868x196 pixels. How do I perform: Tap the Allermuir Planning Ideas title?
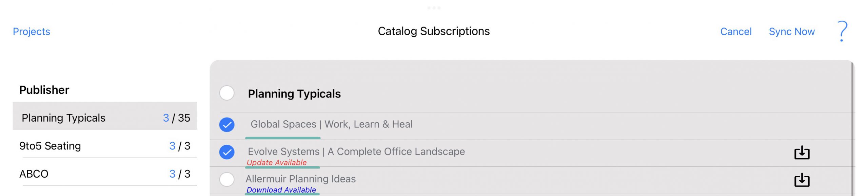point(301,179)
